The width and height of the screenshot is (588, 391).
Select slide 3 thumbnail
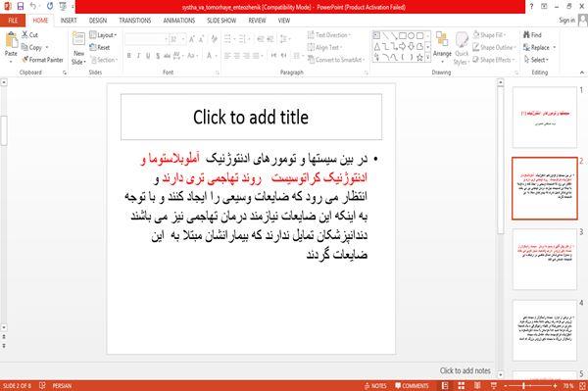click(545, 259)
